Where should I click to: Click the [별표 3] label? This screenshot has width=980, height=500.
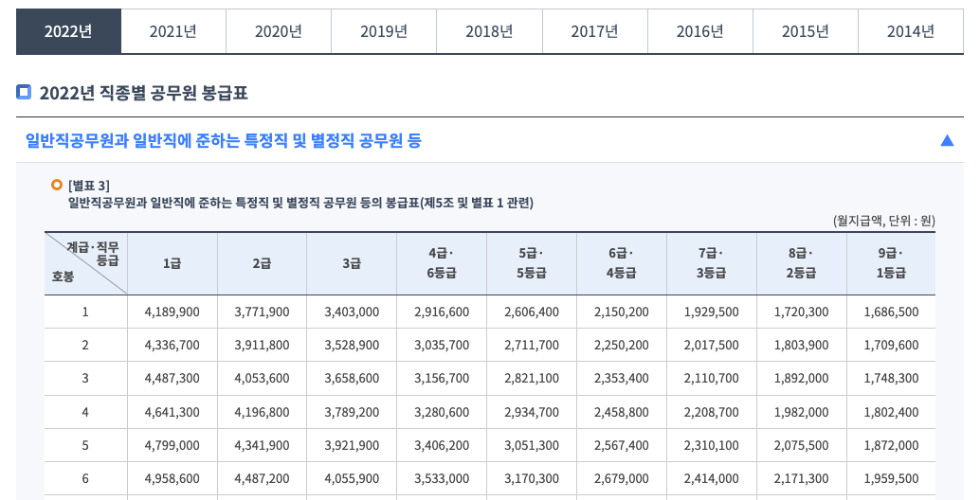pos(89,186)
